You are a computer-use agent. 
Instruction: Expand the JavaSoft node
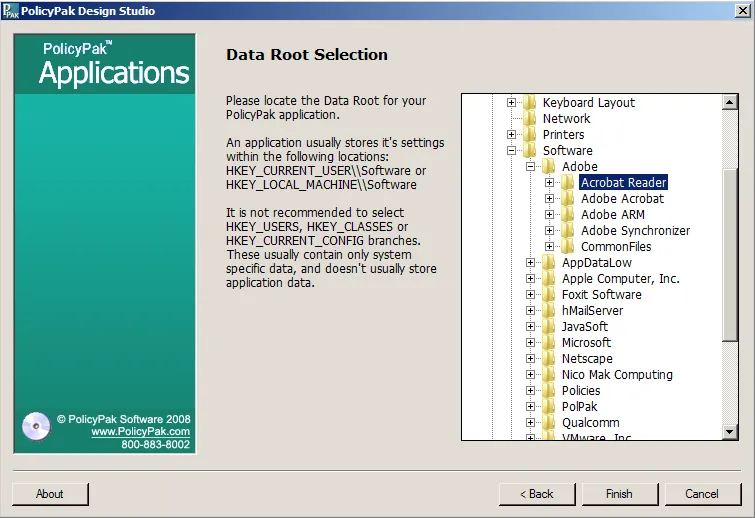click(530, 326)
